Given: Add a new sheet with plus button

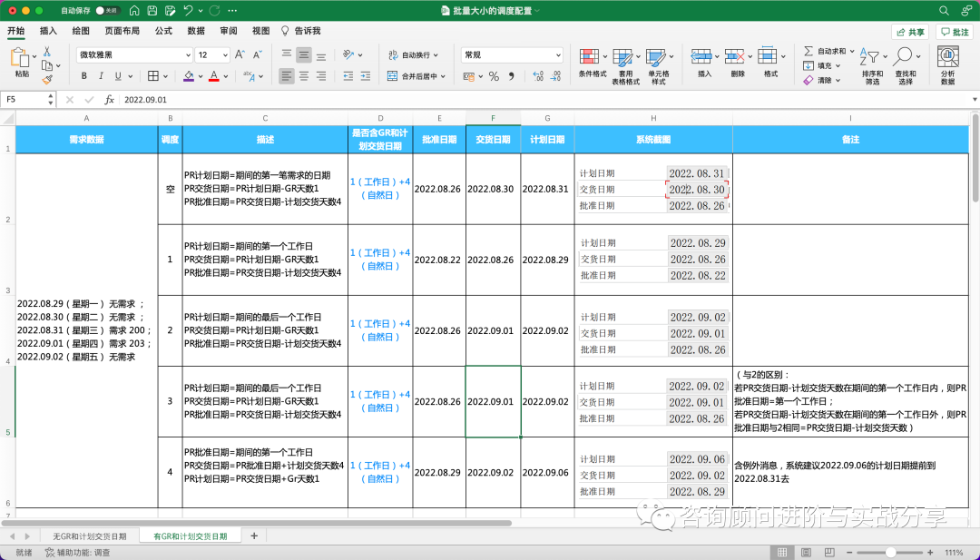Looking at the screenshot, I should [x=254, y=535].
